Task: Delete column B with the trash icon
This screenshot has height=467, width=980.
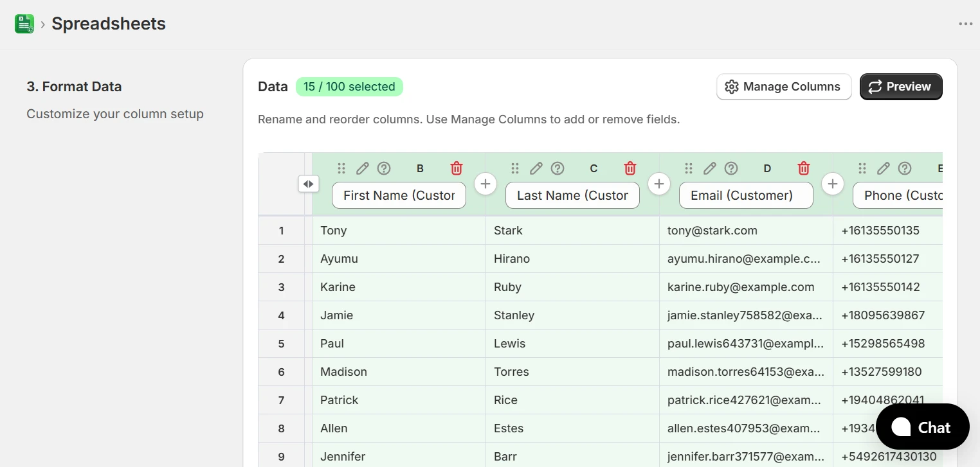Action: [457, 168]
